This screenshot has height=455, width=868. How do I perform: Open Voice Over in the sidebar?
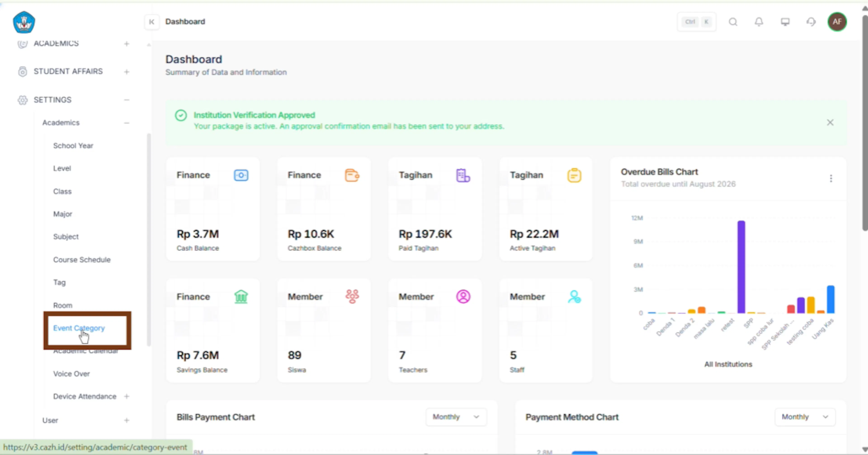click(x=71, y=374)
